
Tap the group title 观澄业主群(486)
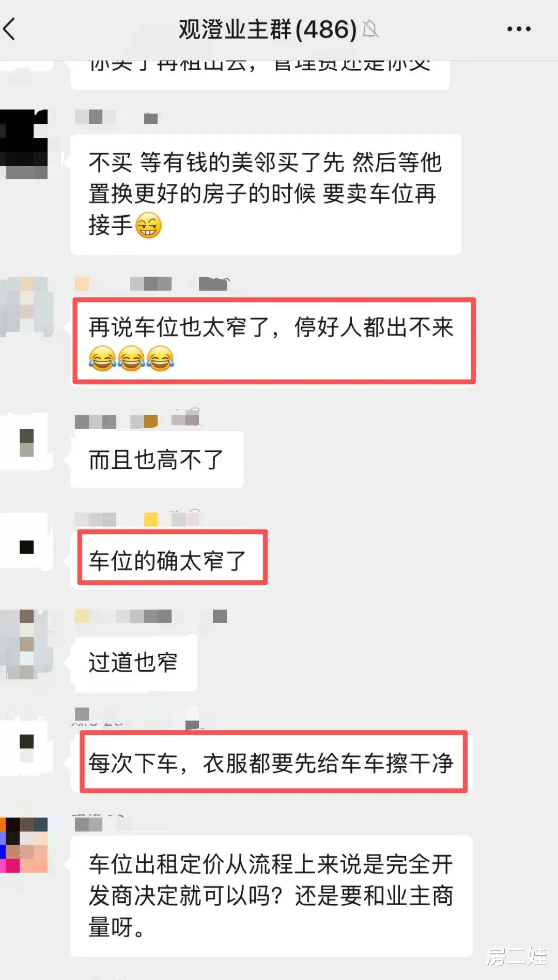[267, 29]
